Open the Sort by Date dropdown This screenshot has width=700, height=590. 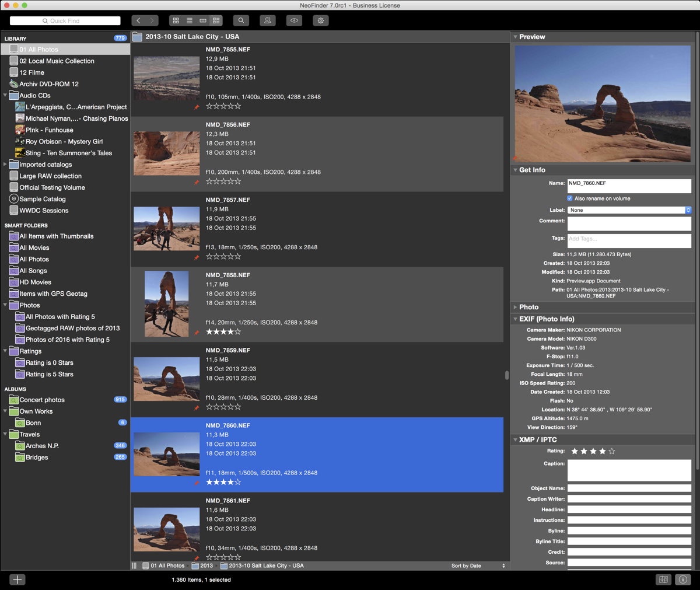coord(478,565)
